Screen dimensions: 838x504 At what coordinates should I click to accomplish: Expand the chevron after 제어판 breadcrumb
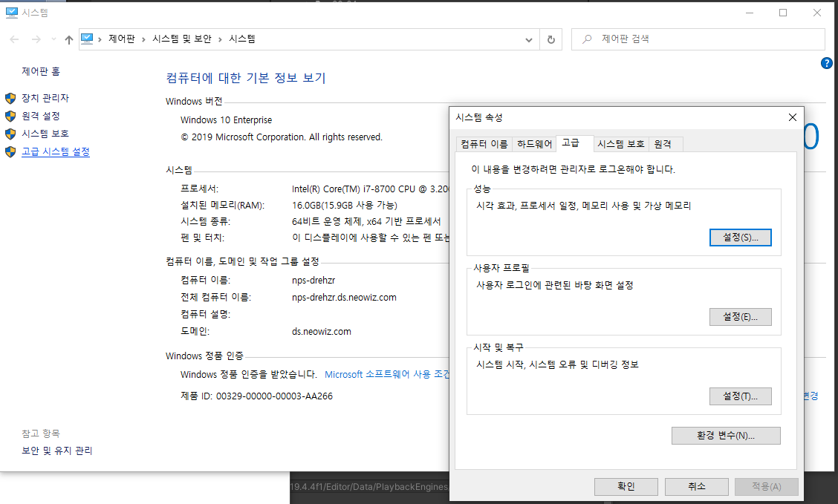coord(145,39)
